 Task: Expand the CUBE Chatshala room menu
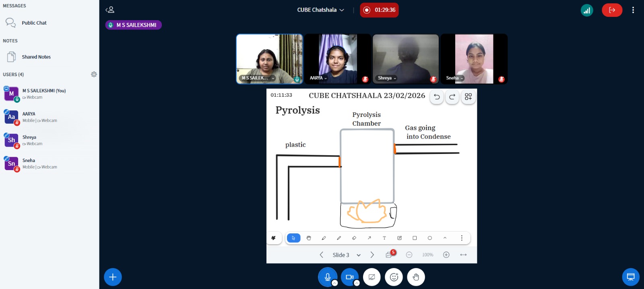click(x=320, y=10)
